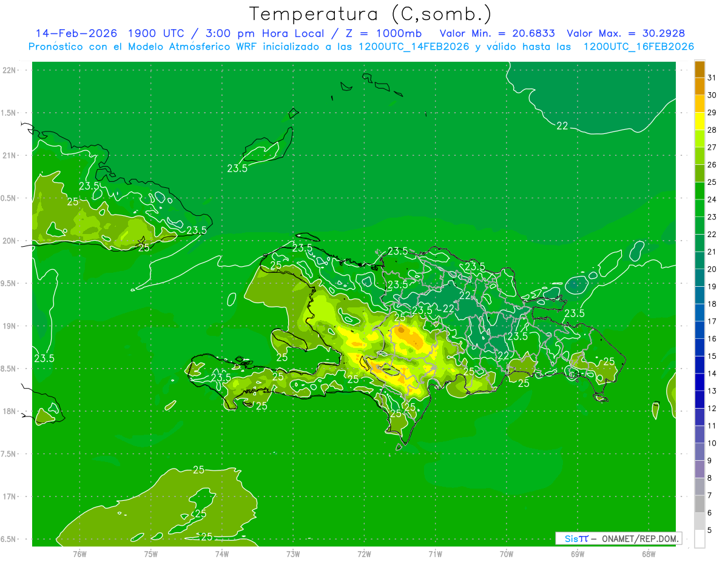Click the legend value "21"

712,252
